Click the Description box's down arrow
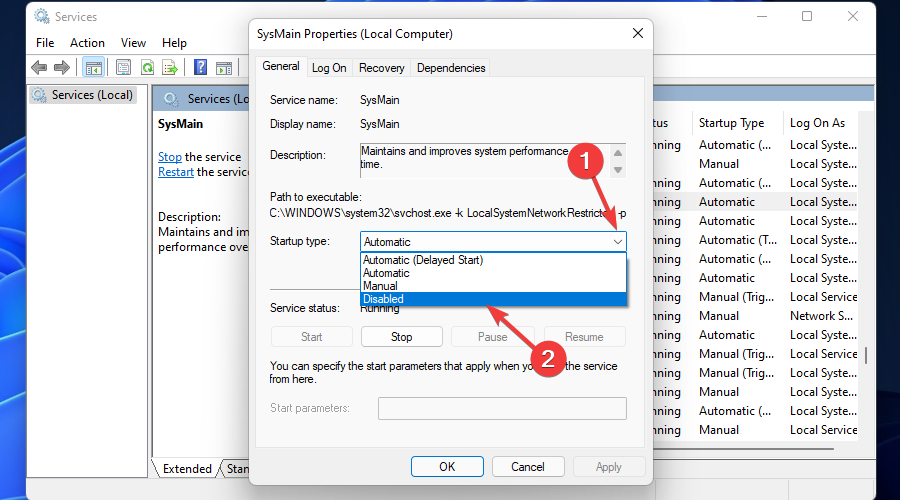The image size is (900, 500). [618, 170]
